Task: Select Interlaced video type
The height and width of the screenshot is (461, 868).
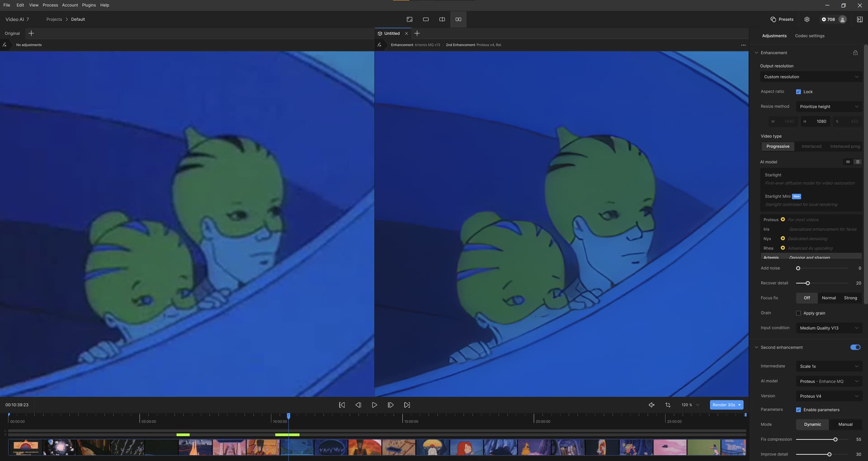Action: coord(811,146)
